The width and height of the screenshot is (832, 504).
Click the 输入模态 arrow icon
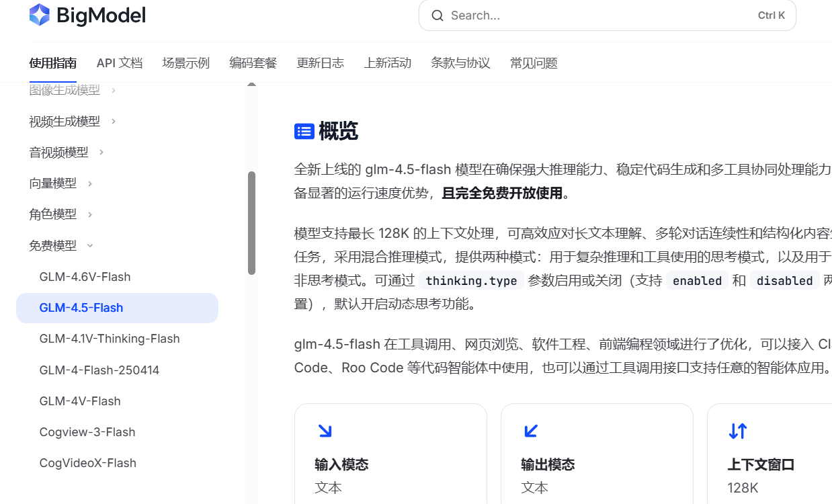[x=325, y=431]
